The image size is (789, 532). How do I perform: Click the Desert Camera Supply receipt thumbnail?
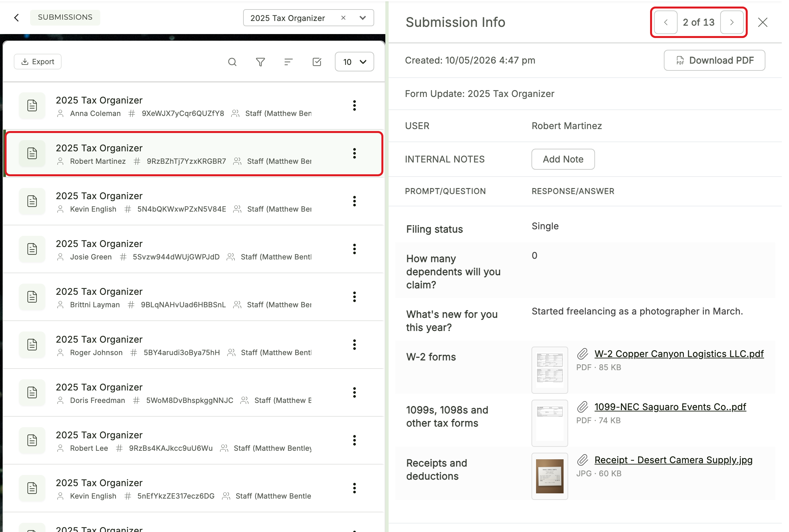pyautogui.click(x=549, y=476)
